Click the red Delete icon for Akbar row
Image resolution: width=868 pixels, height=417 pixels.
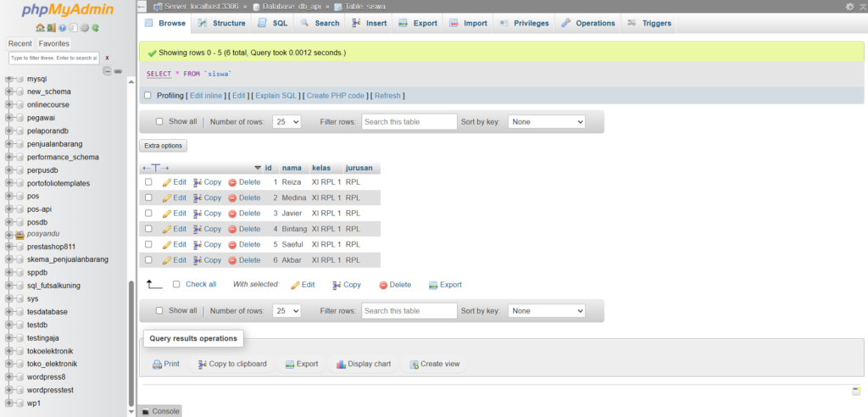(232, 260)
